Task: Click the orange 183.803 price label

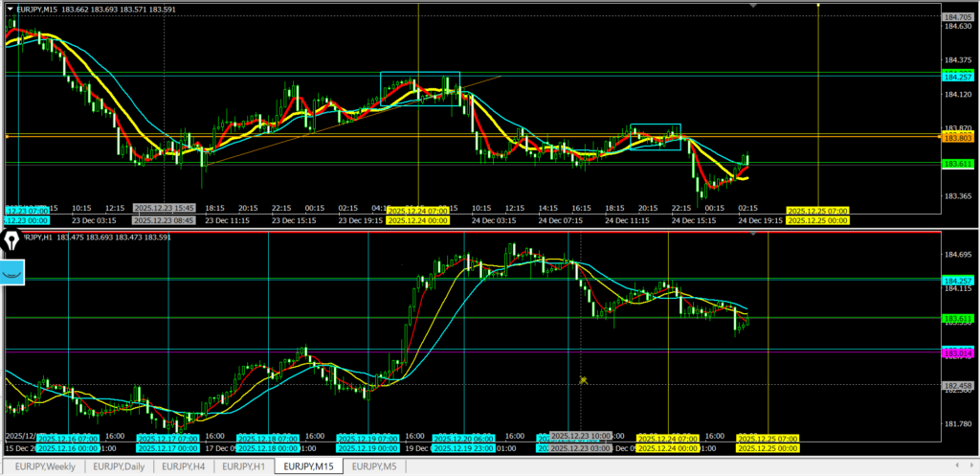Action: [957, 138]
